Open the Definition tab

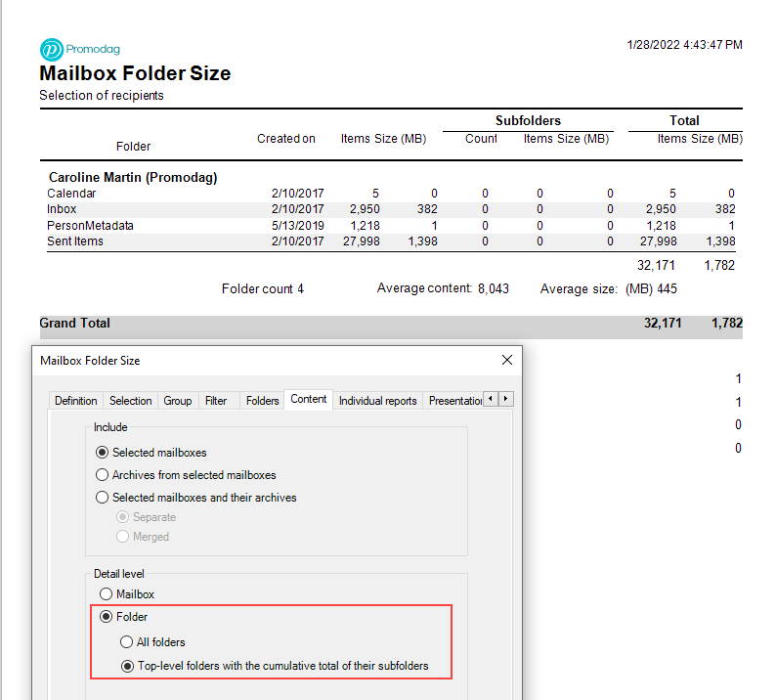coord(75,401)
